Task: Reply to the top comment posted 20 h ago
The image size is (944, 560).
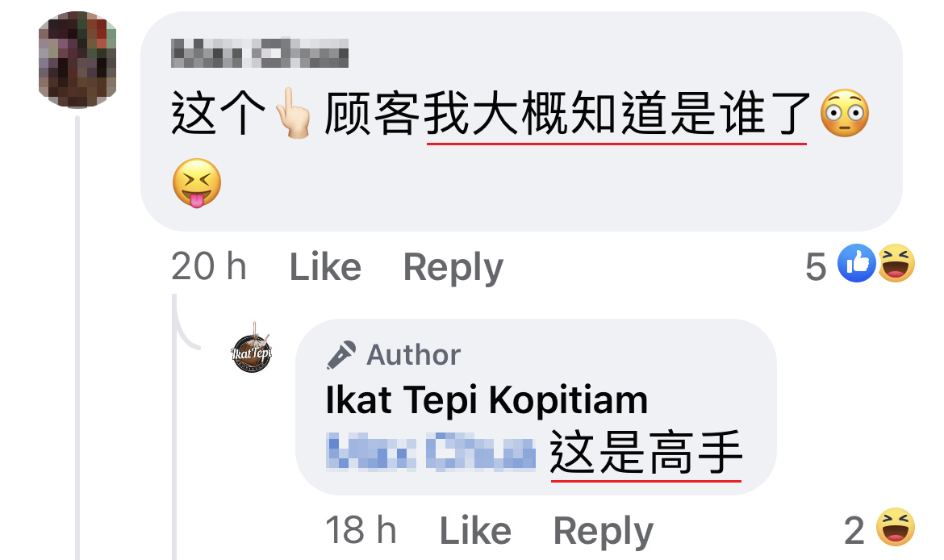Action: [453, 268]
